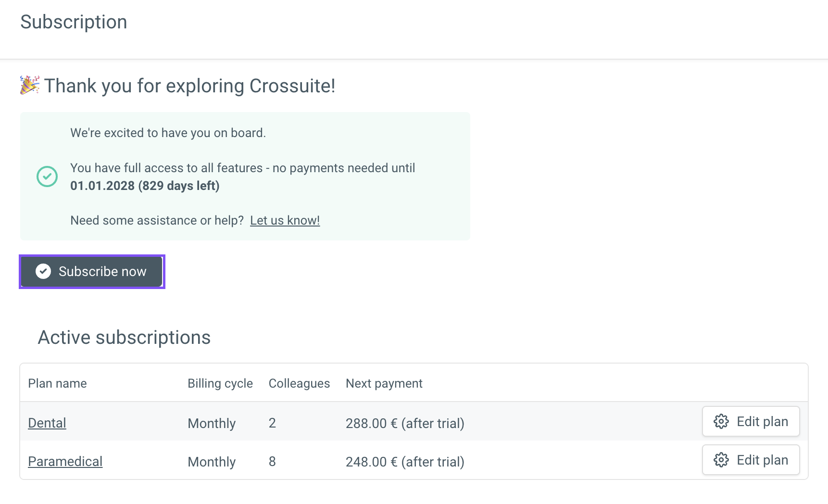Select the Subscription page title
This screenshot has height=504, width=828.
click(74, 22)
